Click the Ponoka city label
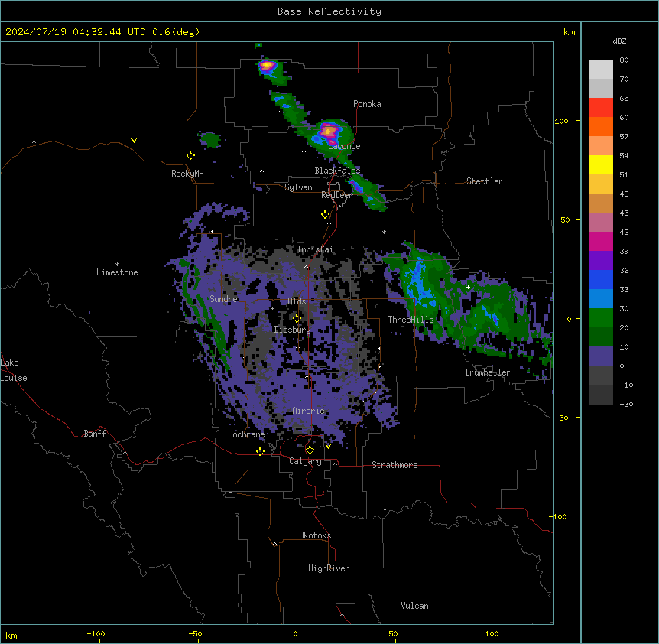This screenshot has height=644, width=659. point(367,104)
